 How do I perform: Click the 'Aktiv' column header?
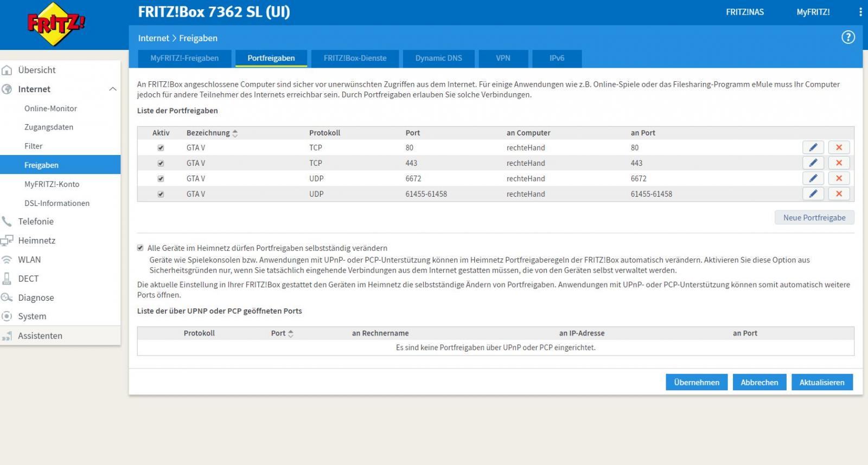[x=161, y=133]
